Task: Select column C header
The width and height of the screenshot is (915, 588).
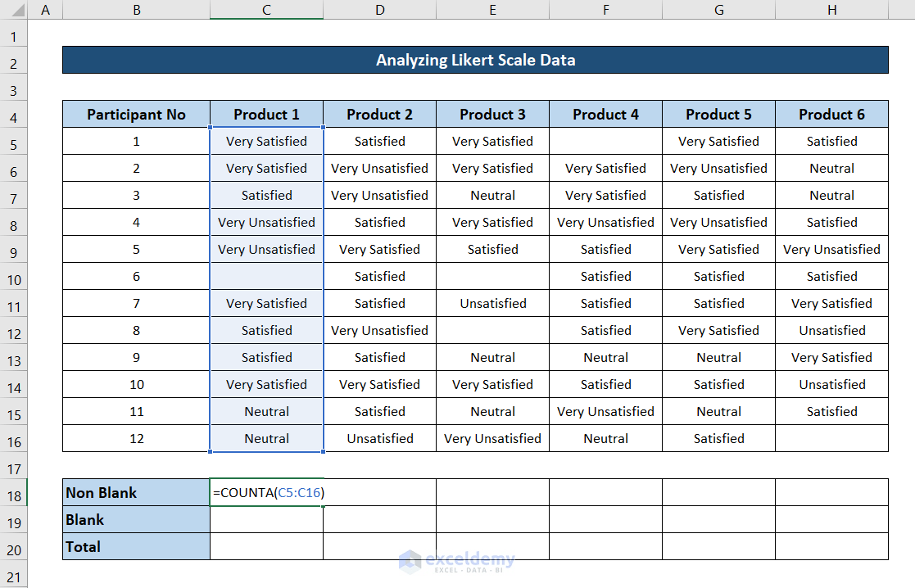Action: [265, 9]
